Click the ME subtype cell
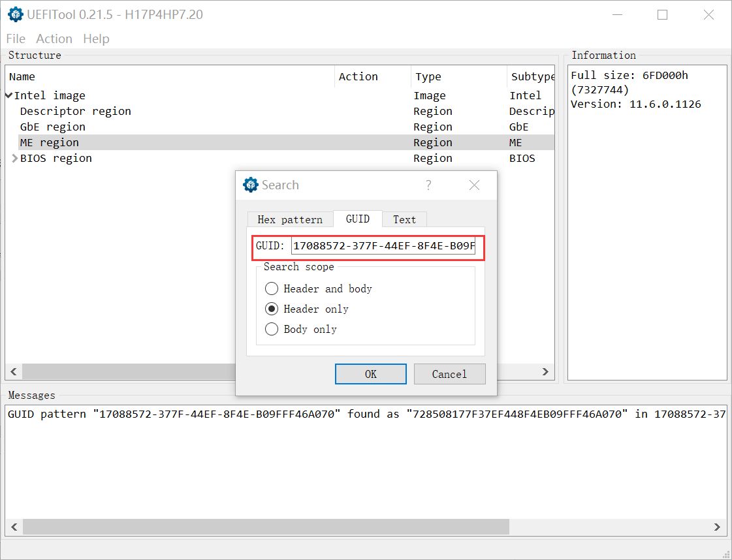This screenshot has height=560, width=732. pos(515,142)
